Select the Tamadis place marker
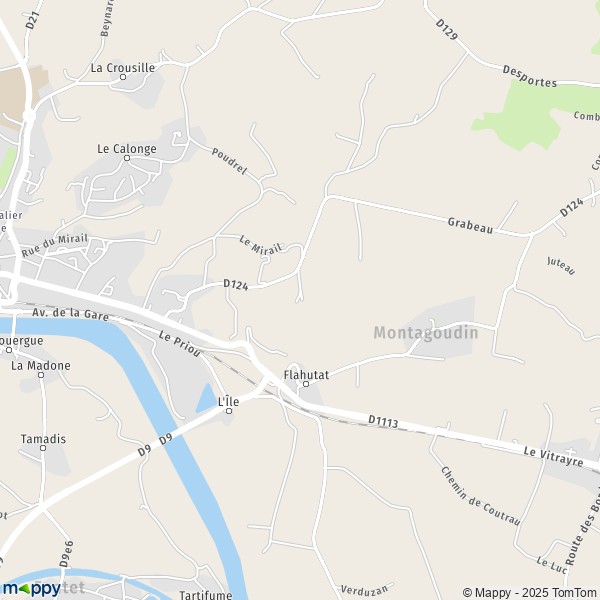The height and width of the screenshot is (600, 600). point(43,448)
